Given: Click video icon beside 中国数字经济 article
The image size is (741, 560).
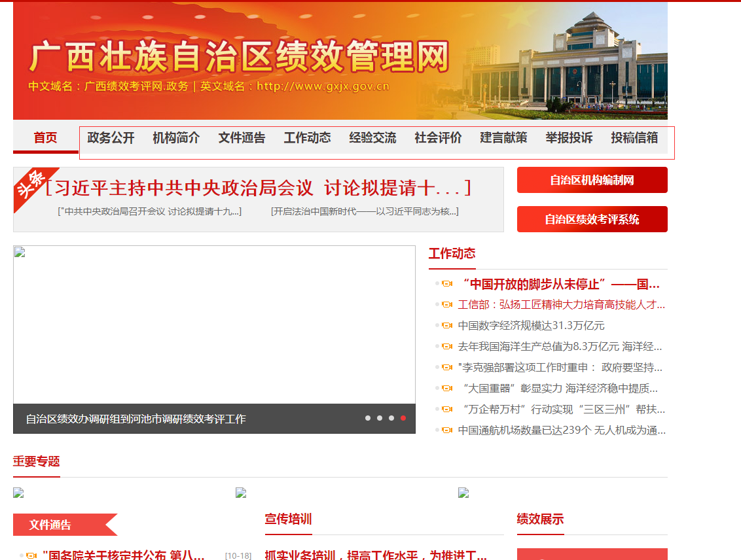Looking at the screenshot, I should 447,325.
